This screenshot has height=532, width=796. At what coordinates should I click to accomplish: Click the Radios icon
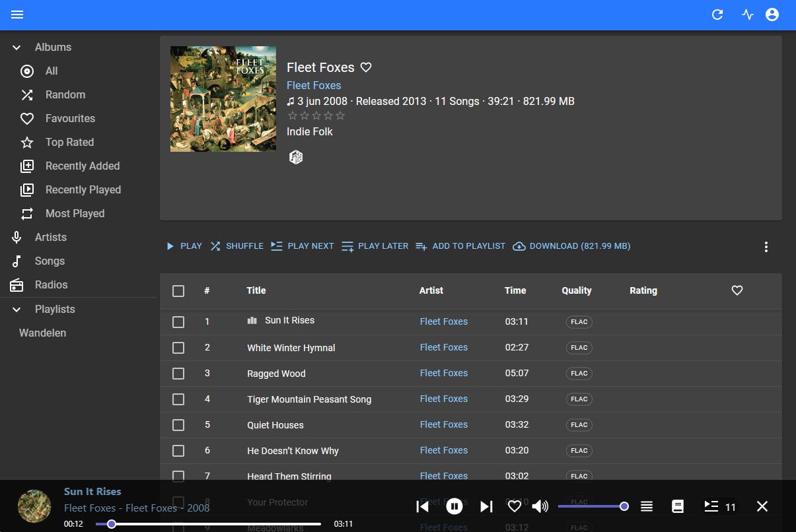click(17, 285)
